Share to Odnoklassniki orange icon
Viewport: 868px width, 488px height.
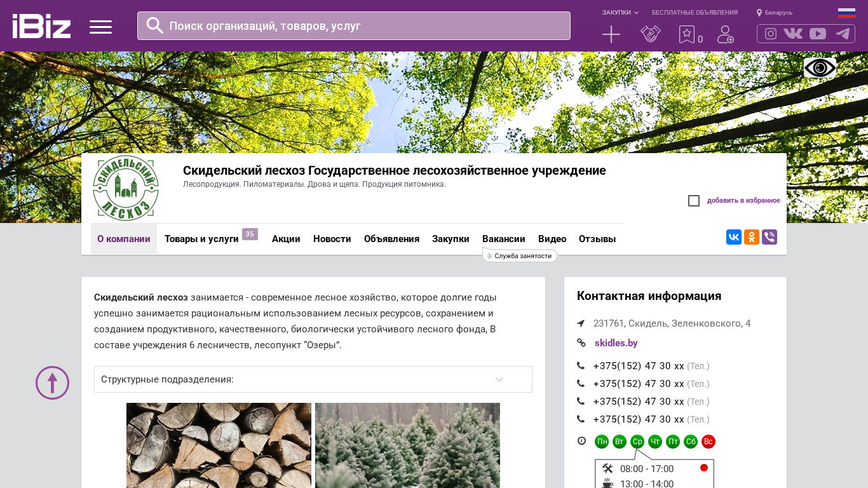(x=752, y=237)
